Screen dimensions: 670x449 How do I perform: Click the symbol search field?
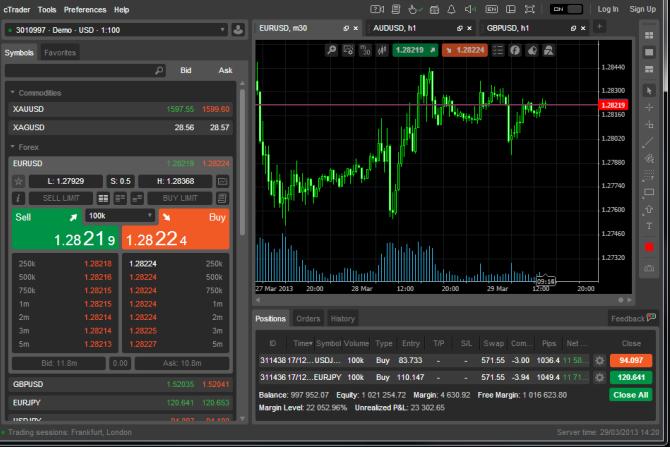pyautogui.click(x=85, y=70)
